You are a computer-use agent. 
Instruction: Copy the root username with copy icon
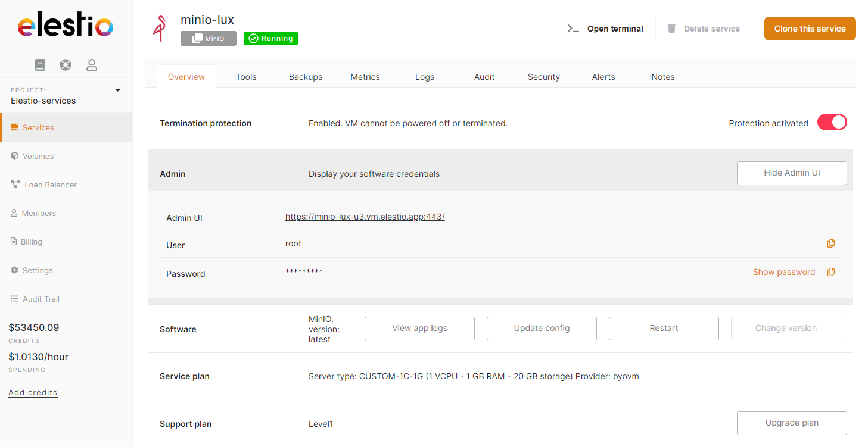pos(831,243)
